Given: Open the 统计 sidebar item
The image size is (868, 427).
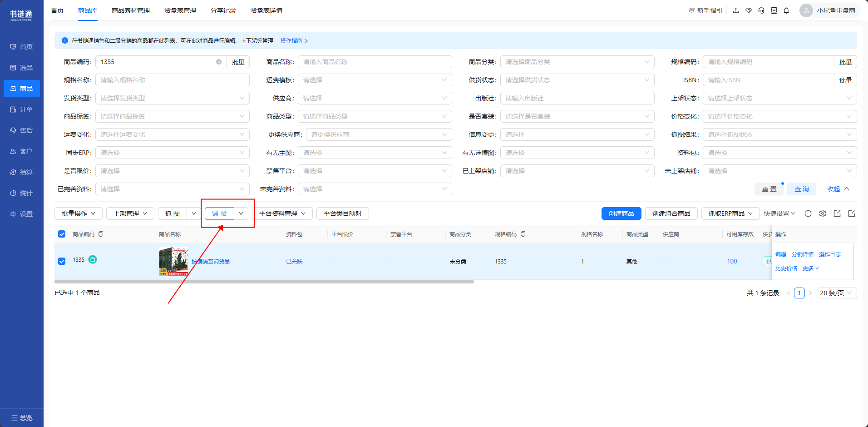Looking at the screenshot, I should [22, 193].
